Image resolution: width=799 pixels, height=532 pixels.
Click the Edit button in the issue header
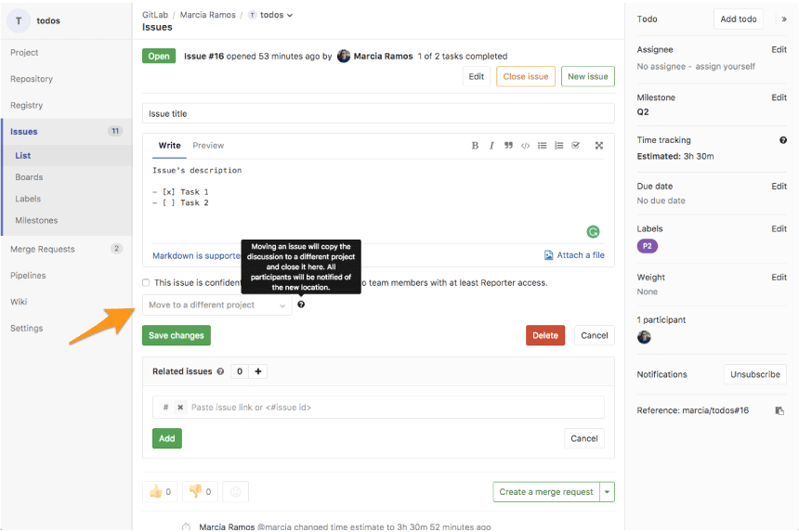click(x=477, y=76)
